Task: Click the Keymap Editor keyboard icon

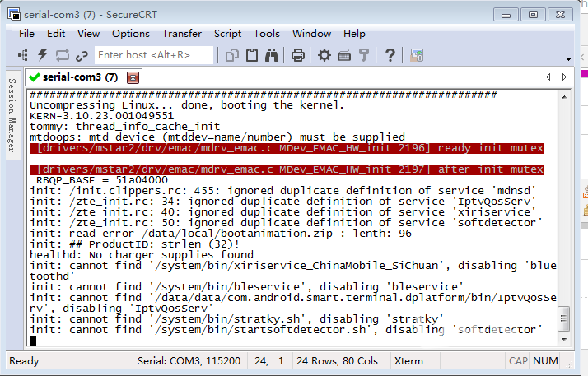Action: coord(344,56)
